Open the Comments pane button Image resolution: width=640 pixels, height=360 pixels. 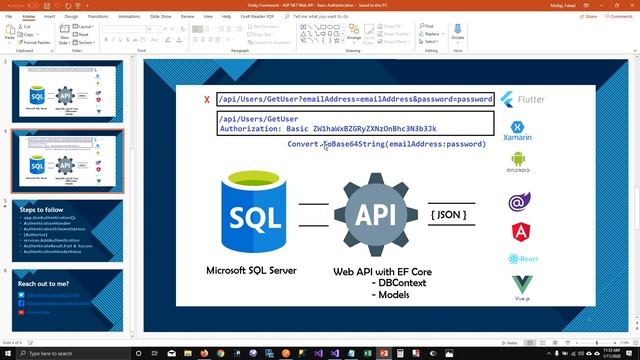(x=618, y=16)
